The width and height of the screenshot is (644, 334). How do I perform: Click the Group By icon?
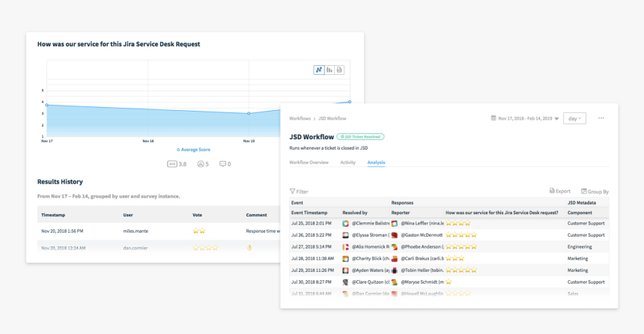point(583,191)
